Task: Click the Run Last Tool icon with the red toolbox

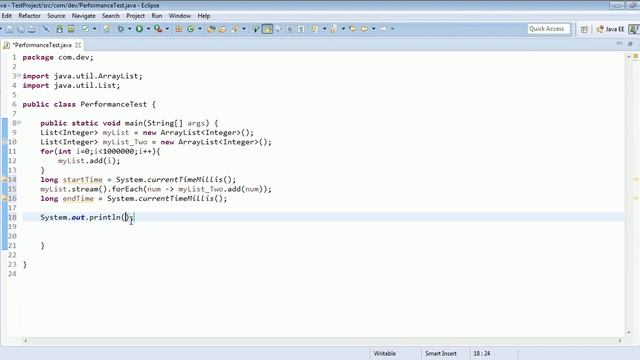Action: pos(158,29)
